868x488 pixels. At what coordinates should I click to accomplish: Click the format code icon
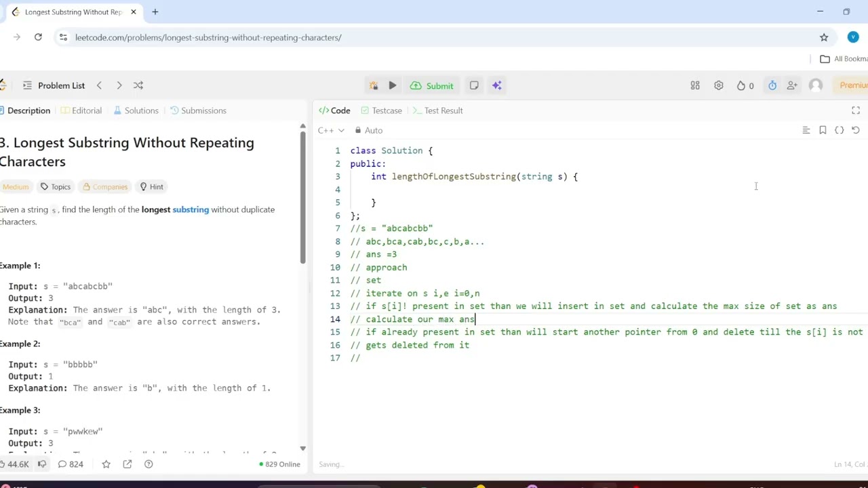tap(806, 130)
